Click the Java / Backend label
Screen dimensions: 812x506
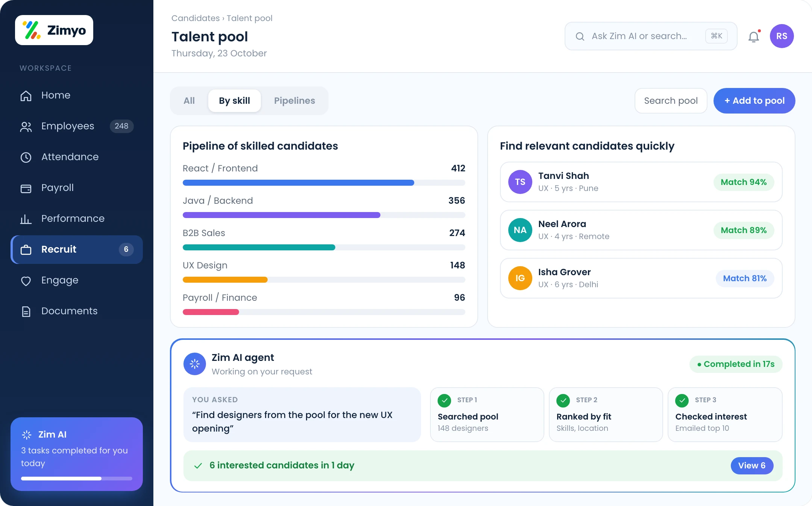point(218,201)
